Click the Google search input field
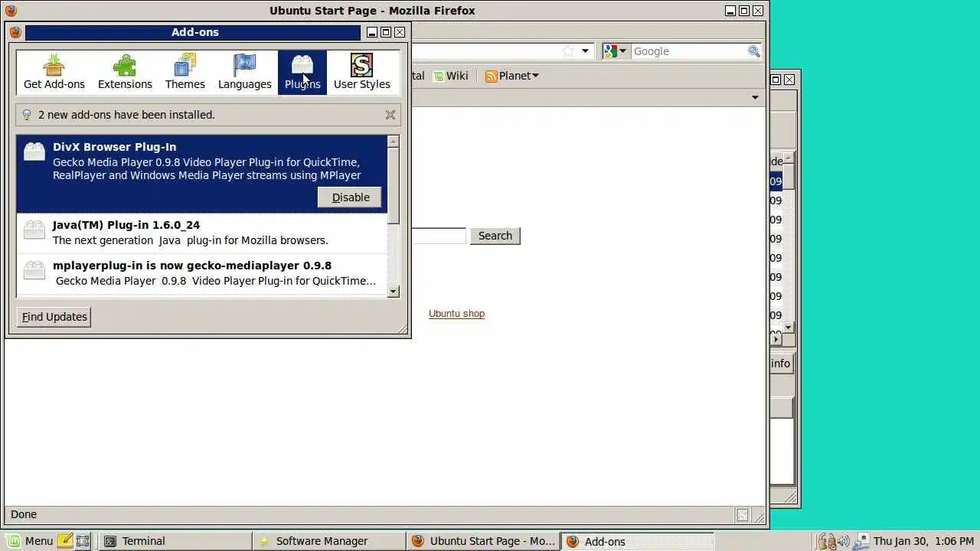The width and height of the screenshot is (980, 551). pos(688,51)
